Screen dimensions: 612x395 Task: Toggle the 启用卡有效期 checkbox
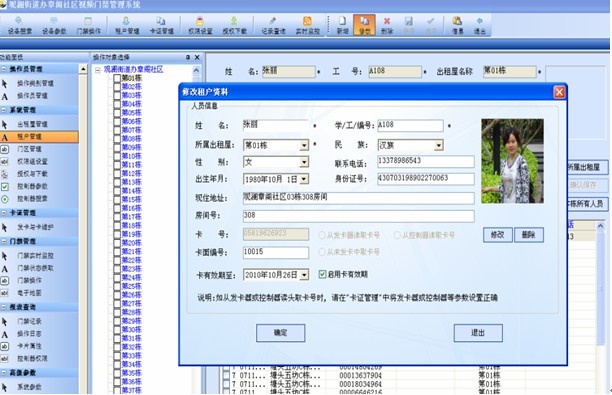(322, 274)
